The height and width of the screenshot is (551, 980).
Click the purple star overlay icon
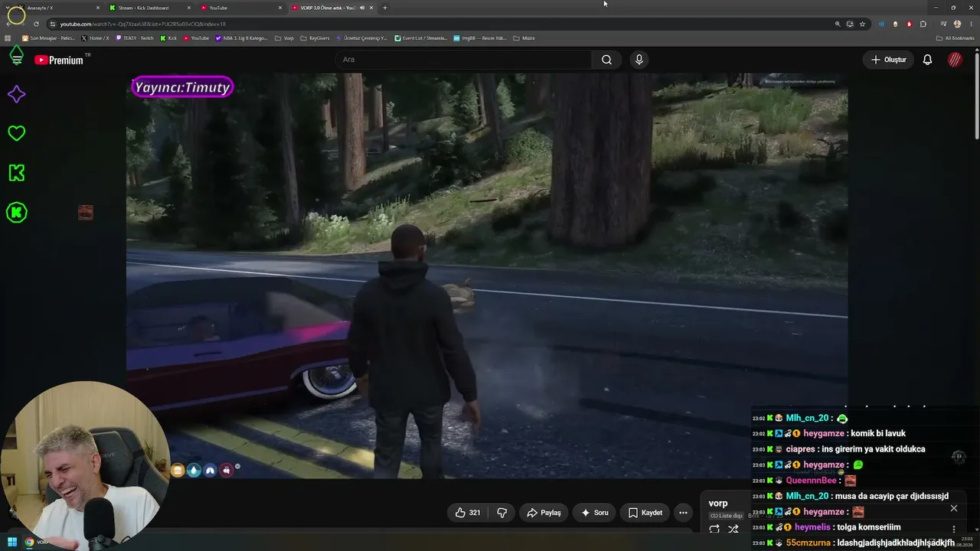16,94
